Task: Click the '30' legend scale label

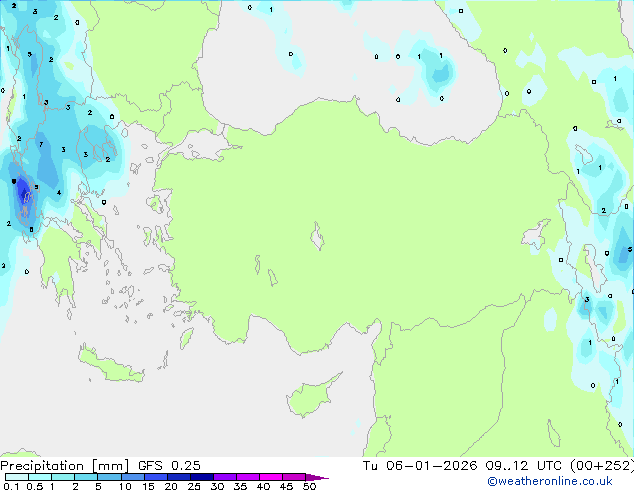Action: tap(217, 486)
